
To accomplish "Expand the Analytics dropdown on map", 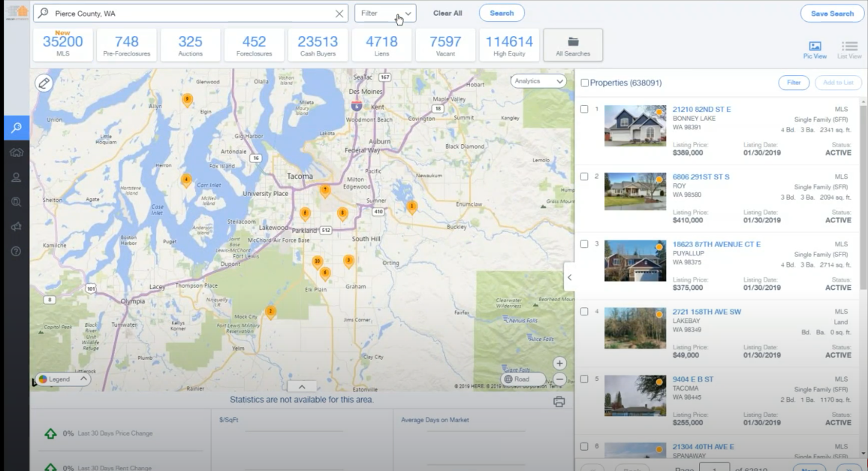I will click(538, 81).
